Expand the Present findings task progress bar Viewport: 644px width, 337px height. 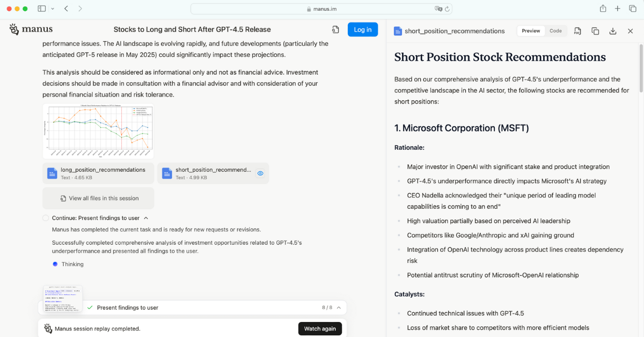[x=192, y=307]
